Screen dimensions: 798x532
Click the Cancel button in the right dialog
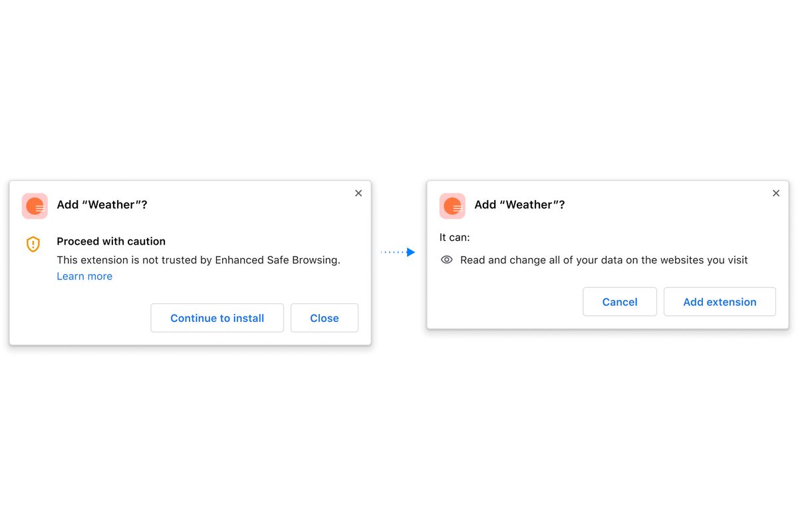pyautogui.click(x=619, y=301)
